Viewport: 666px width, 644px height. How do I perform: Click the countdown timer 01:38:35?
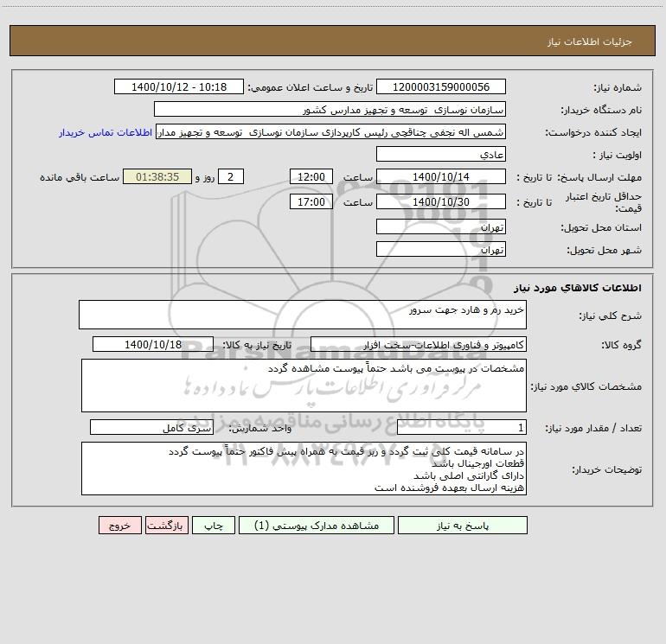point(157,176)
